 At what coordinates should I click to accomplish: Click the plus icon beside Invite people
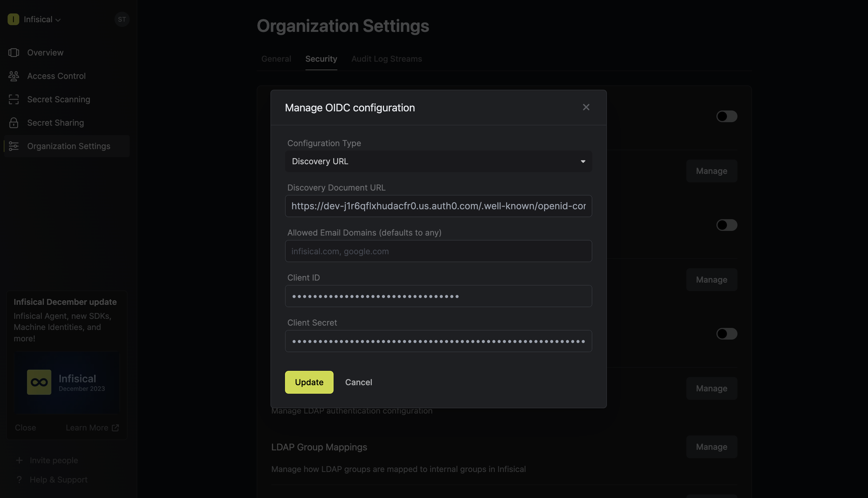point(19,460)
